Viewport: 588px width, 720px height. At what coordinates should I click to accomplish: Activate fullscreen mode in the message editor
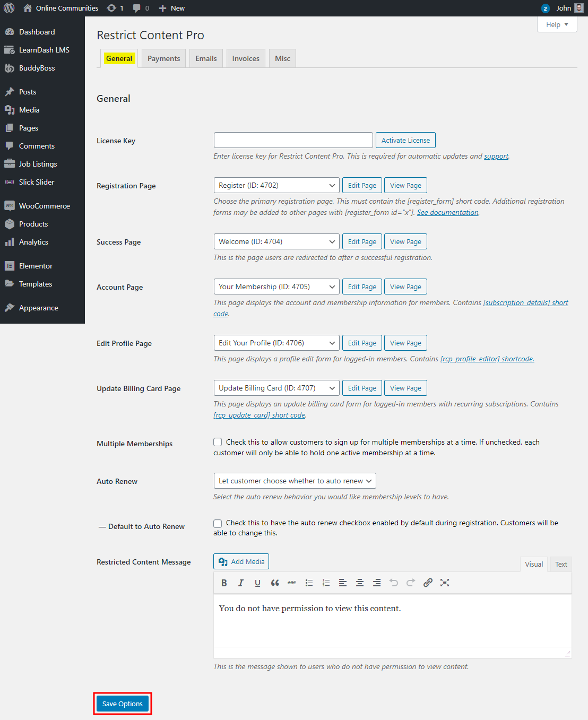click(x=445, y=583)
